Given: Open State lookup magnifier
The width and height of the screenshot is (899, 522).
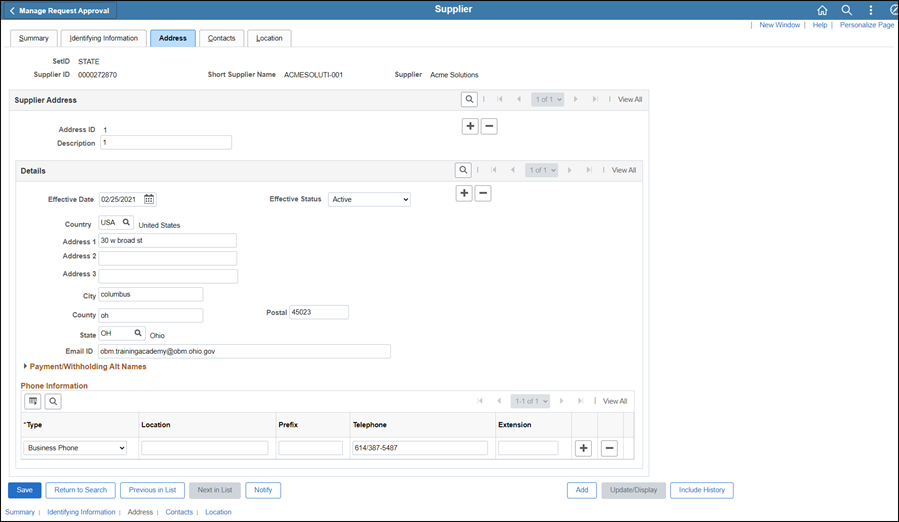Looking at the screenshot, I should click(138, 333).
